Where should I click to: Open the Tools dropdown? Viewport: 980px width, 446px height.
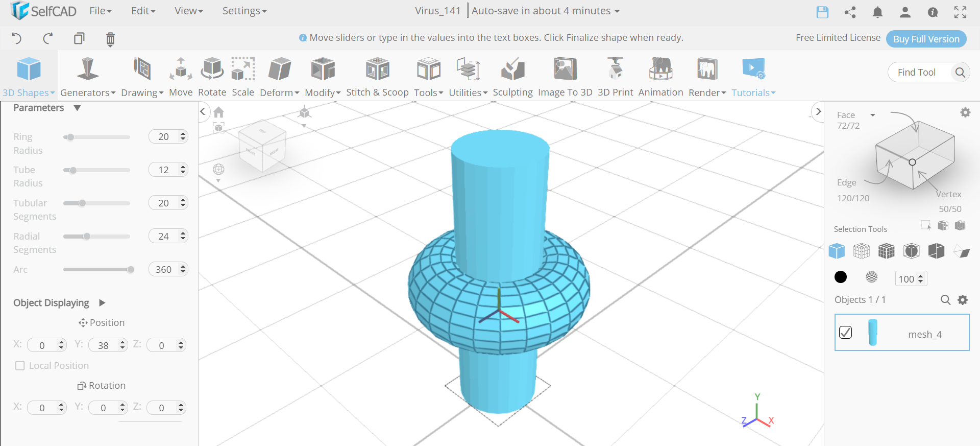(x=428, y=77)
